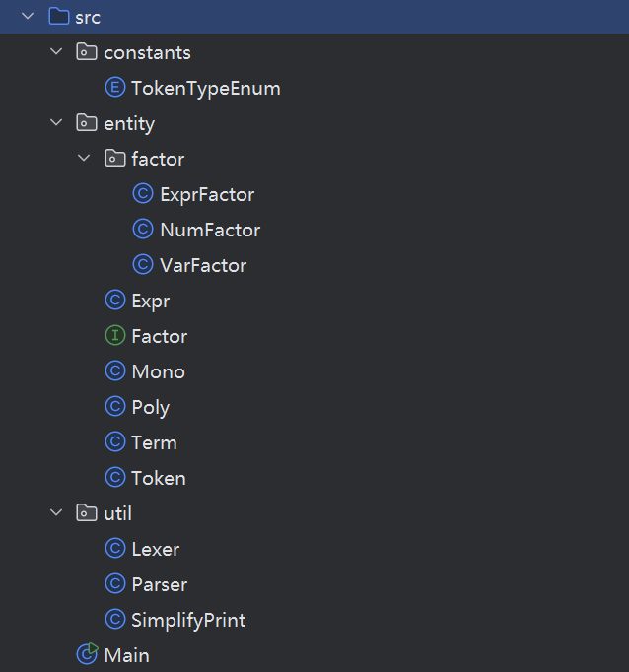The height and width of the screenshot is (672, 629).
Task: Open the Poly class file
Action: [x=150, y=408]
